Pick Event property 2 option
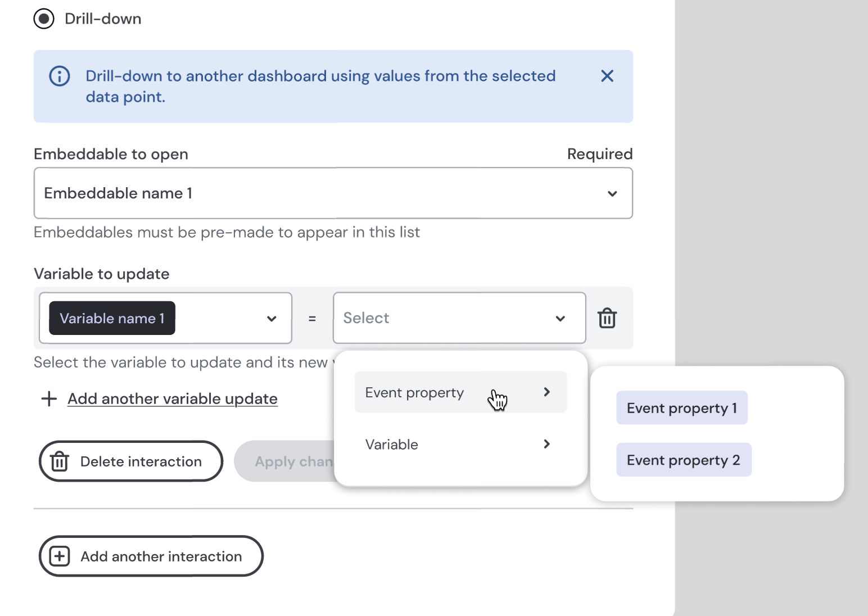 tap(683, 460)
